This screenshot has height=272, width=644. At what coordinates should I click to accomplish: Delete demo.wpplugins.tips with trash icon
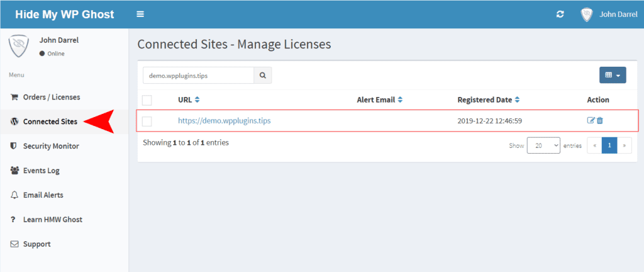tap(599, 120)
